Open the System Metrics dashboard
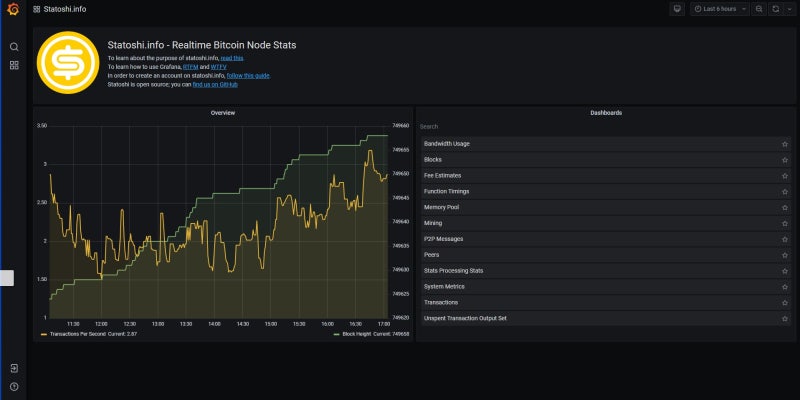The height and width of the screenshot is (400, 800). click(x=606, y=287)
